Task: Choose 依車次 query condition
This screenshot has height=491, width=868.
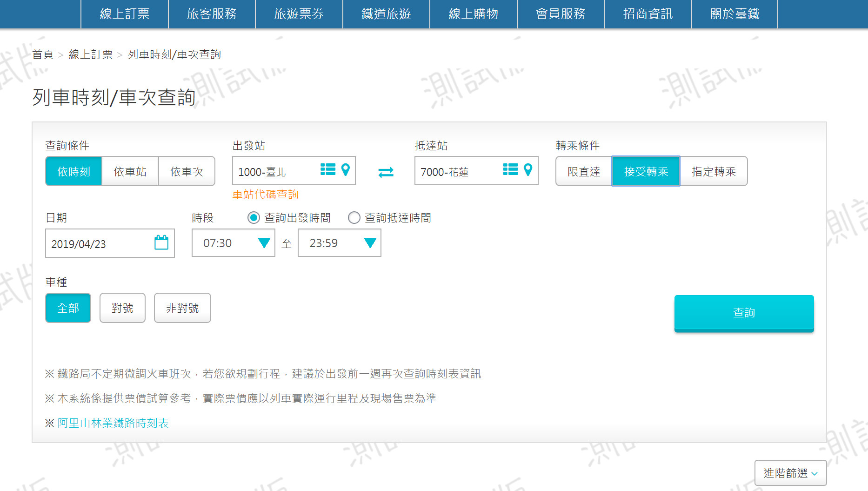Action: pos(187,171)
